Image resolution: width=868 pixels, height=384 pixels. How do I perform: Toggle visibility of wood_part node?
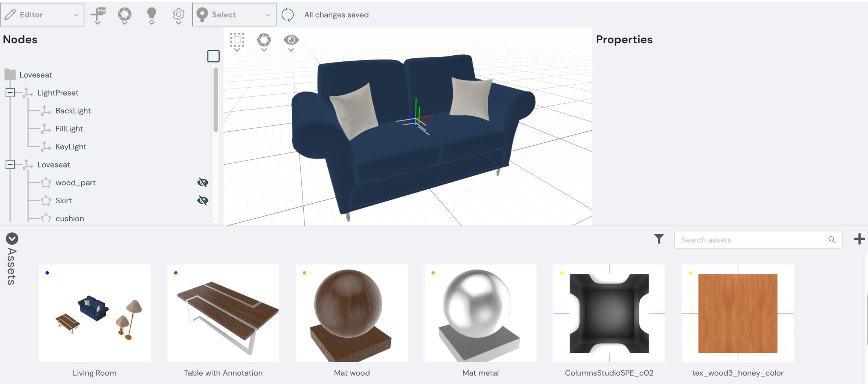203,183
